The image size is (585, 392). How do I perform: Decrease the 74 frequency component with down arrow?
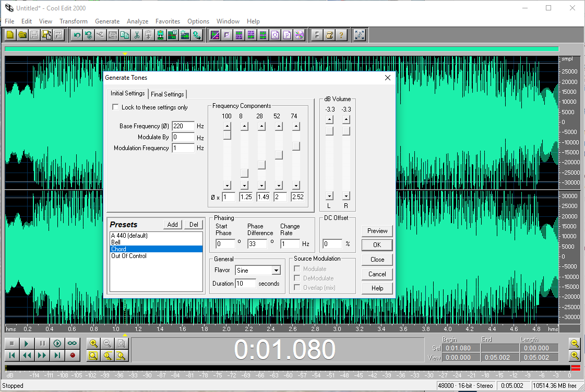(296, 185)
